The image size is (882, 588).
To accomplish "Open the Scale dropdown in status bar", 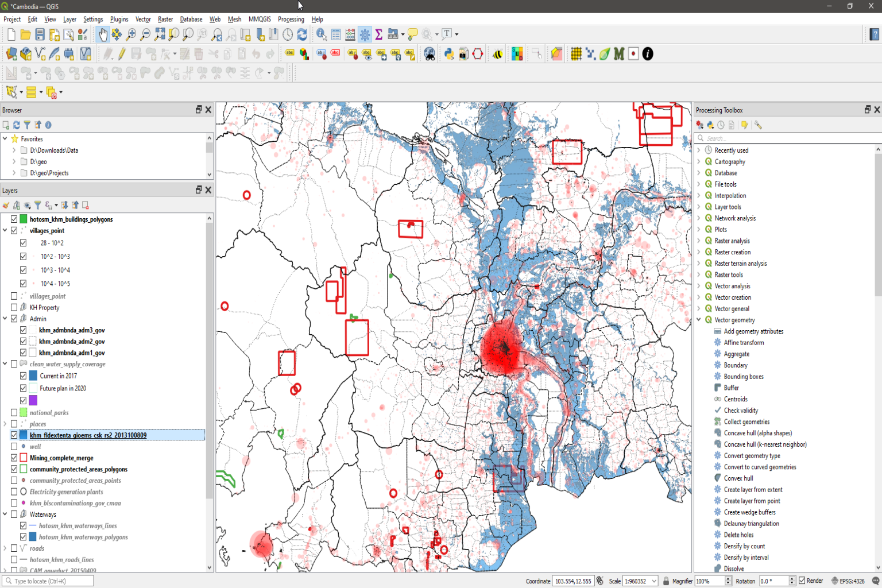I will pyautogui.click(x=654, y=581).
